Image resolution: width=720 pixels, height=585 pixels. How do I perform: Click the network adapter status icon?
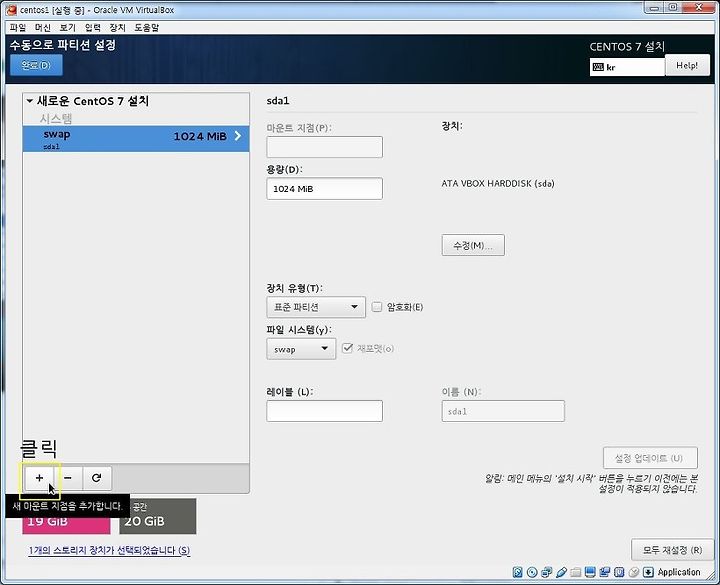pos(546,572)
